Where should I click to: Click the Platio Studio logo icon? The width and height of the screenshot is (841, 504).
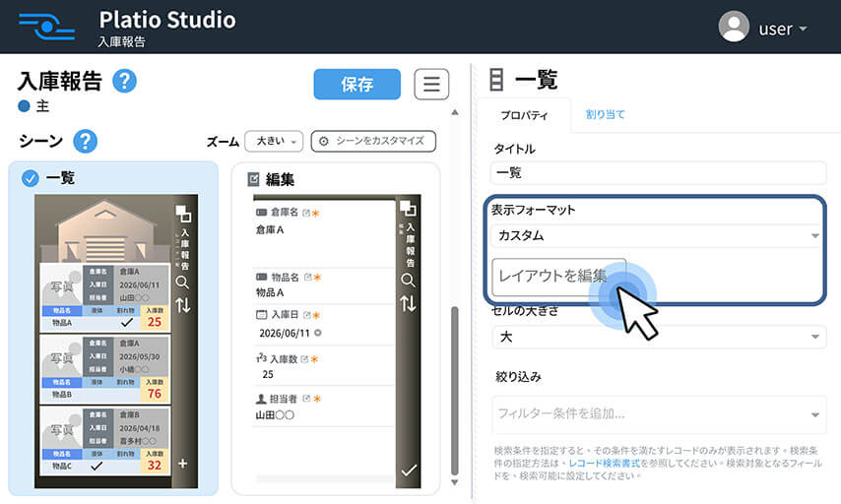coord(46,26)
